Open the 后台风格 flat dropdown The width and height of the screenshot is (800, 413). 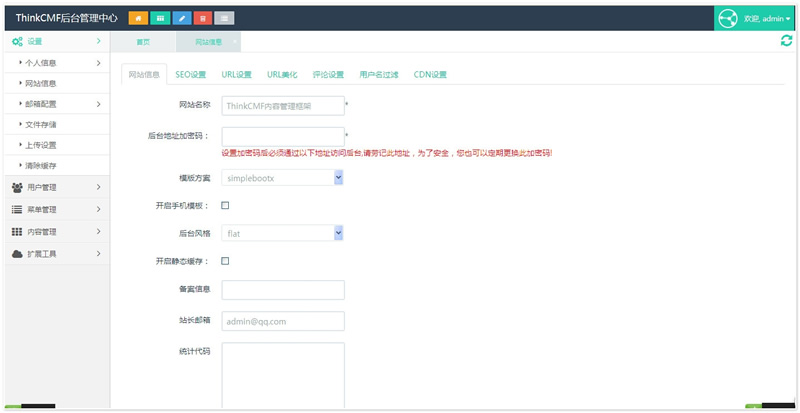(283, 234)
